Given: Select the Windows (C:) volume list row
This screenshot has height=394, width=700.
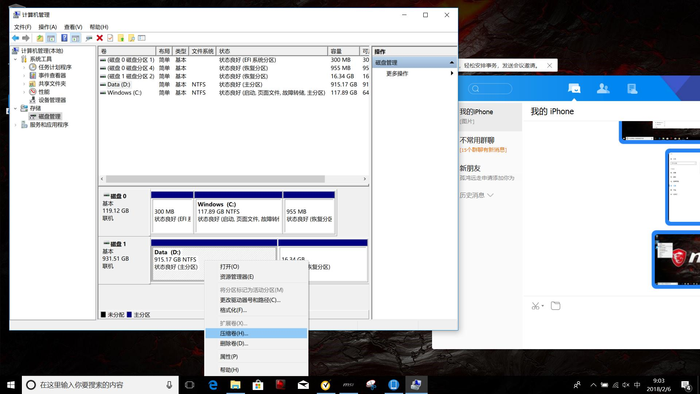Looking at the screenshot, I should click(x=234, y=93).
